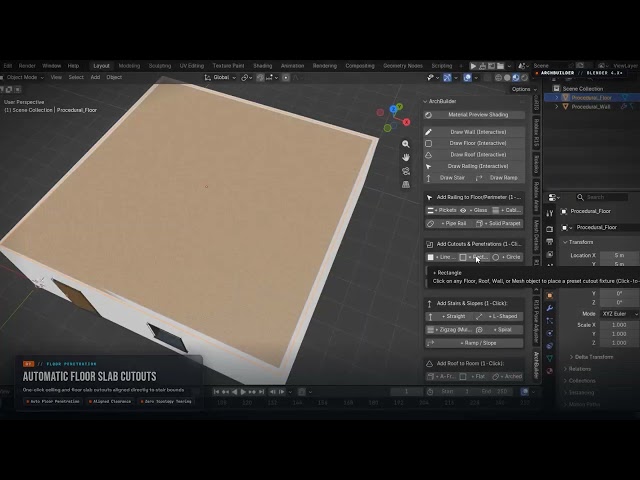Click the perspective/orthographic grid icon in viewport
640x480 pixels.
[x=406, y=184]
